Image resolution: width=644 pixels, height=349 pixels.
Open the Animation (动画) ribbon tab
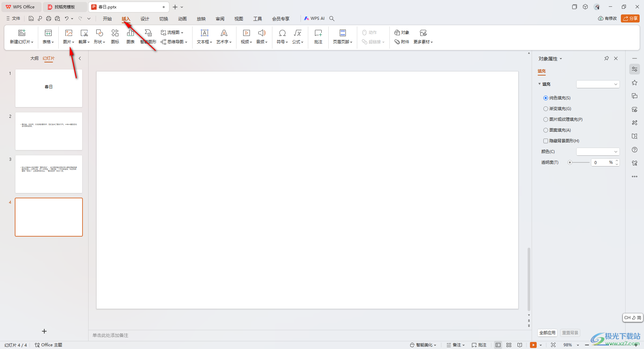pyautogui.click(x=182, y=19)
